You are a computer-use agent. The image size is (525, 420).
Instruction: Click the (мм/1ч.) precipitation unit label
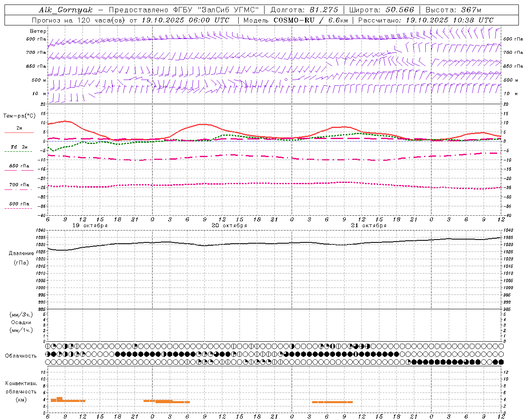21,330
